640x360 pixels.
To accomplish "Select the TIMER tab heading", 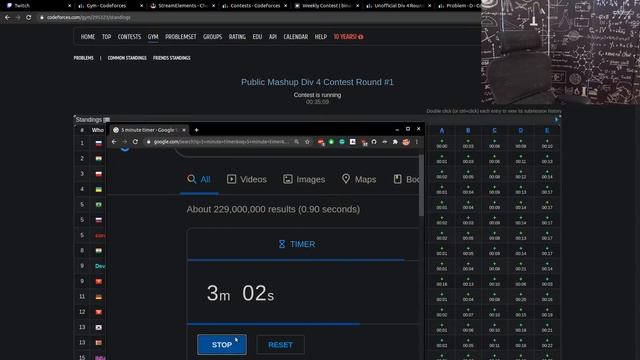I will point(297,244).
